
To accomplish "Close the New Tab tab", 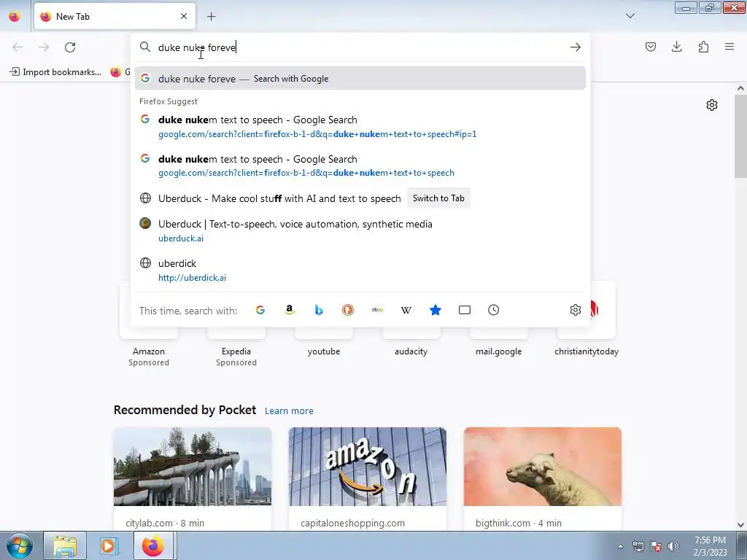I will click(x=184, y=16).
